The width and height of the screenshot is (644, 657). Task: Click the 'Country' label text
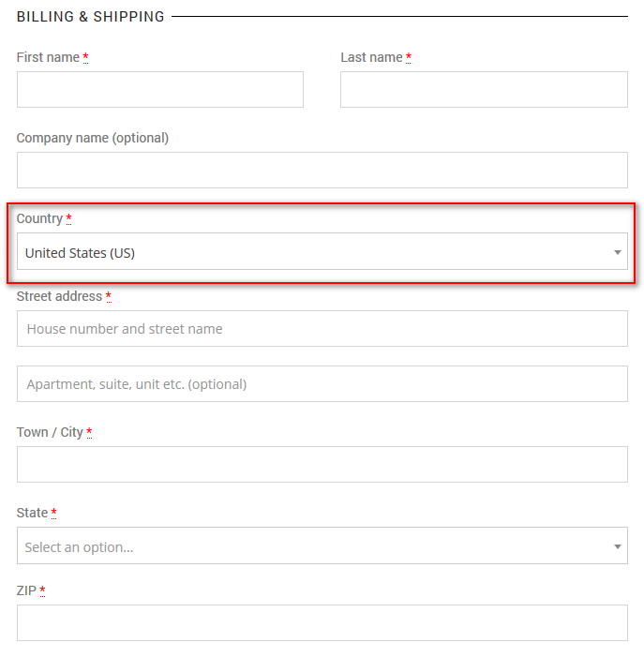point(39,218)
